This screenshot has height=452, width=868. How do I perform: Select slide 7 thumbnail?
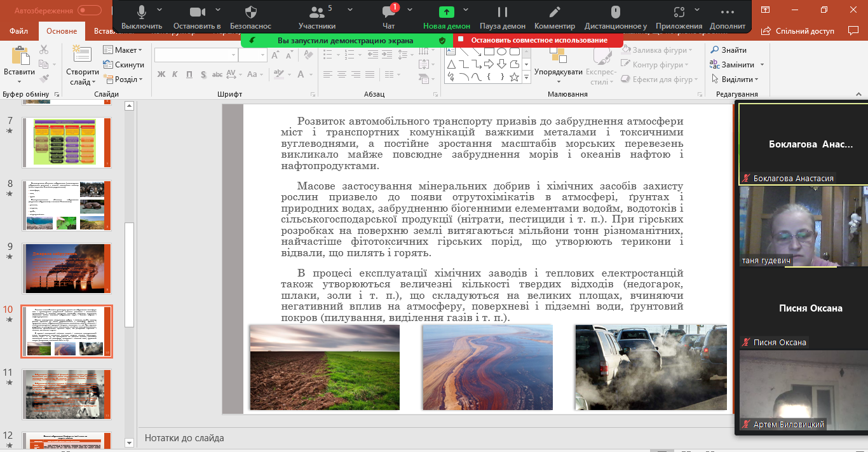point(67,142)
